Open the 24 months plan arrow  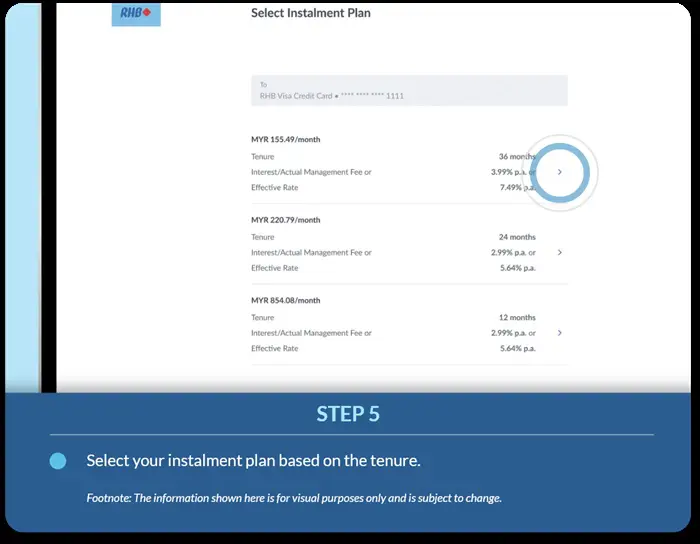pyautogui.click(x=559, y=252)
